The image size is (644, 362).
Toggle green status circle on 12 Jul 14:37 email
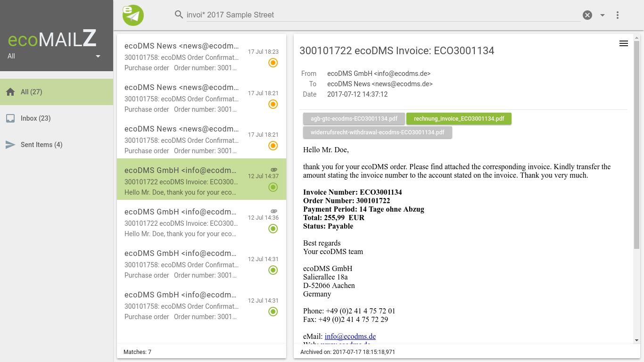[273, 187]
